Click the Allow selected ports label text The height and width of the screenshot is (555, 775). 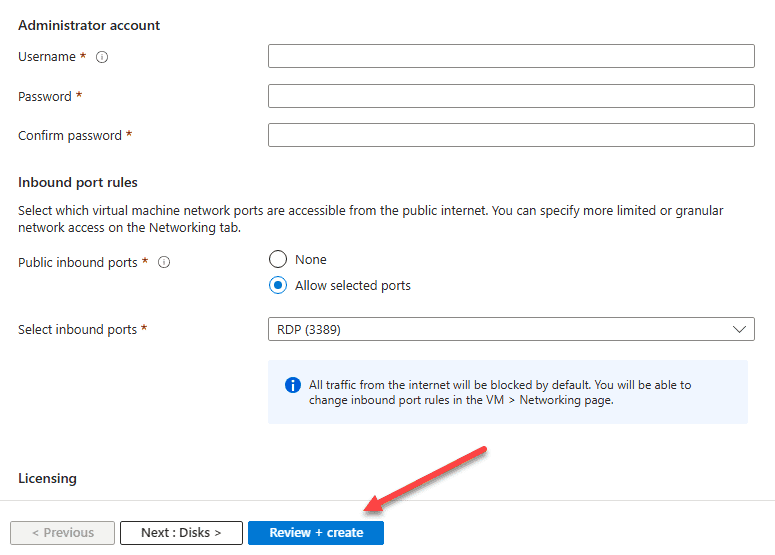pyautogui.click(x=353, y=286)
